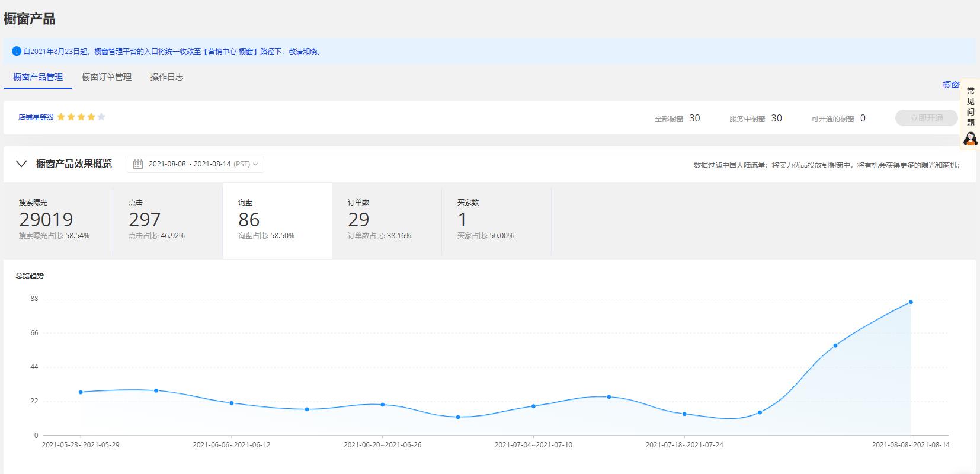Image resolution: width=980 pixels, height=474 pixels.
Task: Click the customer service avatar icon
Action: (x=970, y=139)
